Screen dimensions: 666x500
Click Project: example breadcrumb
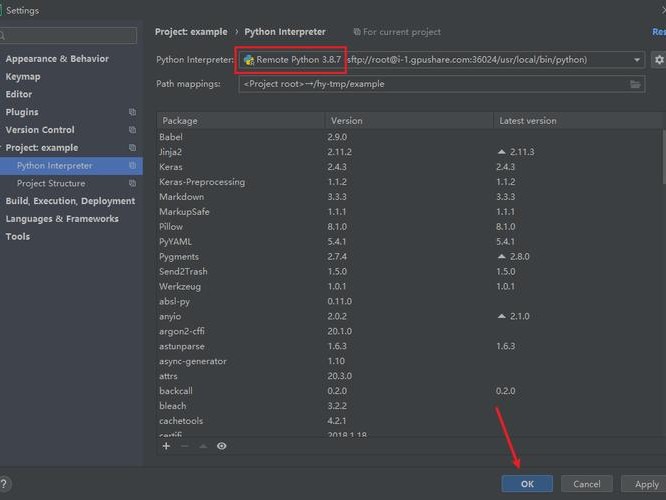point(191,32)
